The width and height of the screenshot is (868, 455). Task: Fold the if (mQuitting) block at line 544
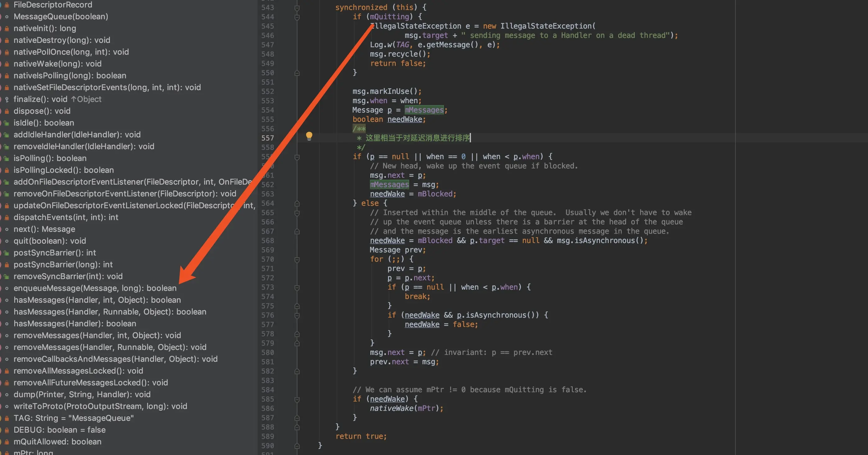(297, 17)
